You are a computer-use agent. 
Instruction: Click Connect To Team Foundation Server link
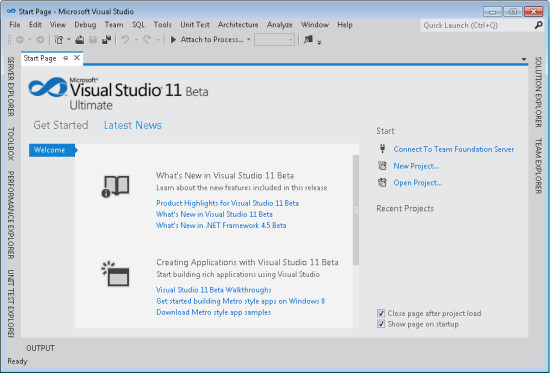(x=454, y=149)
